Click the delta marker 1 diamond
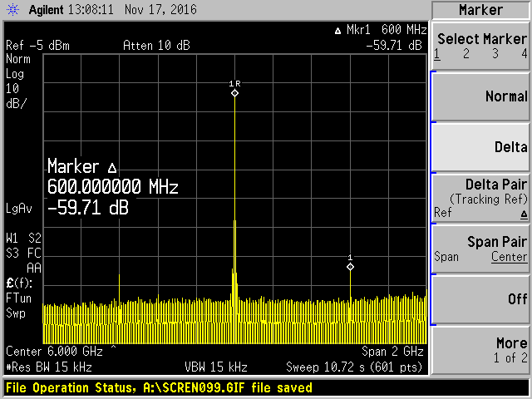 pos(350,267)
